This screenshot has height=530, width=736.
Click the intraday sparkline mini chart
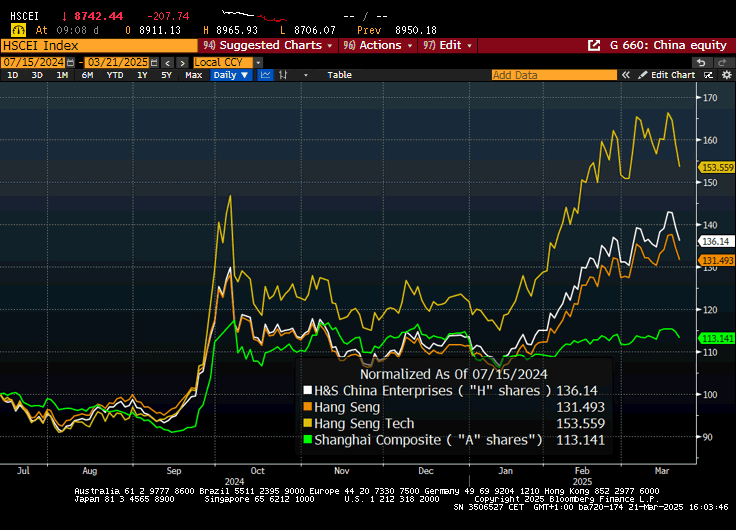[254, 15]
